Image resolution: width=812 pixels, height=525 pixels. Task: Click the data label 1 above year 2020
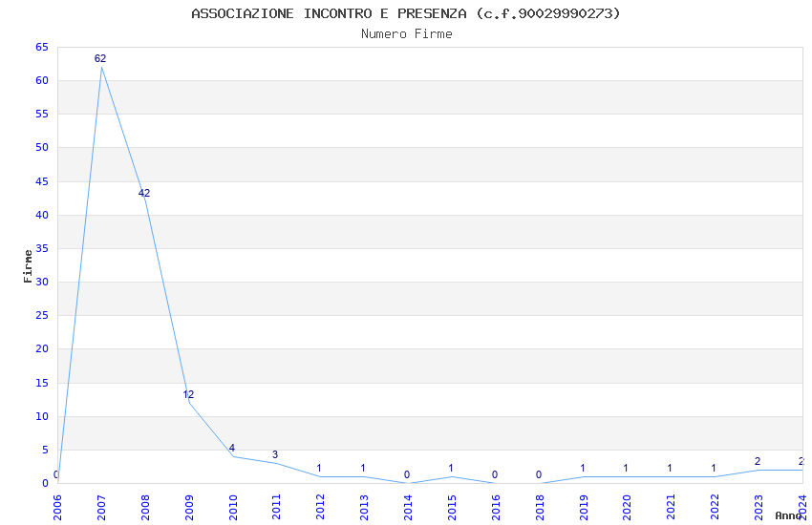(x=626, y=468)
